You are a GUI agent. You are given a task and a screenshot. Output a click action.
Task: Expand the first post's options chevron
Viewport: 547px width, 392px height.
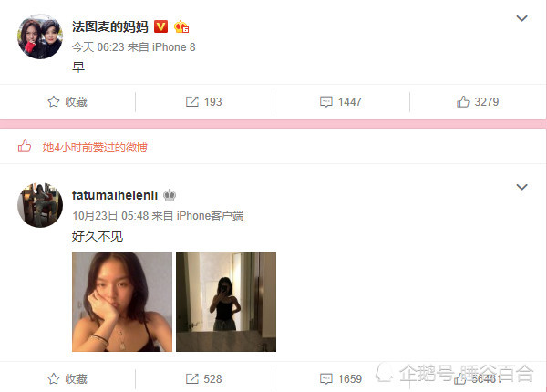pyautogui.click(x=521, y=18)
